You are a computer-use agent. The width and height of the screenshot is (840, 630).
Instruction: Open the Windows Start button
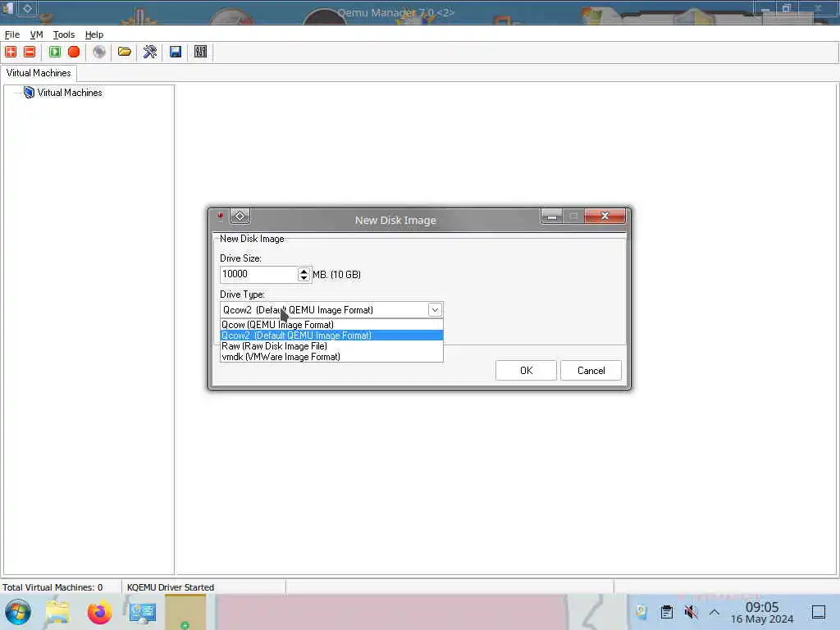click(18, 612)
